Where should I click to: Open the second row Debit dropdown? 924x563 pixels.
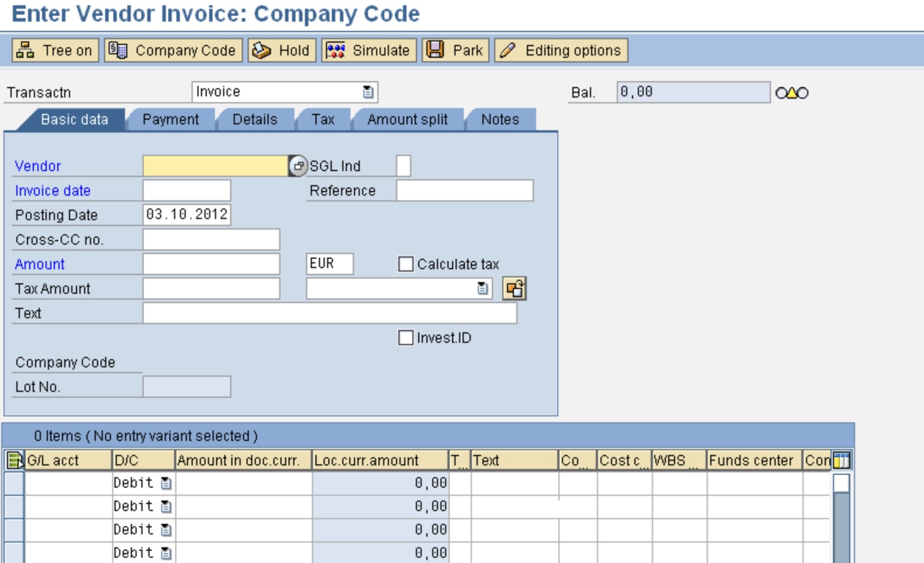pos(166,506)
